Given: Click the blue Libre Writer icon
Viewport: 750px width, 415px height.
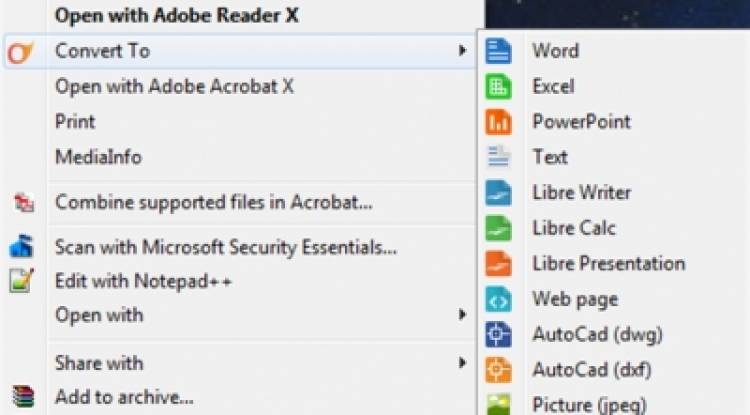Looking at the screenshot, I should coord(498,193).
